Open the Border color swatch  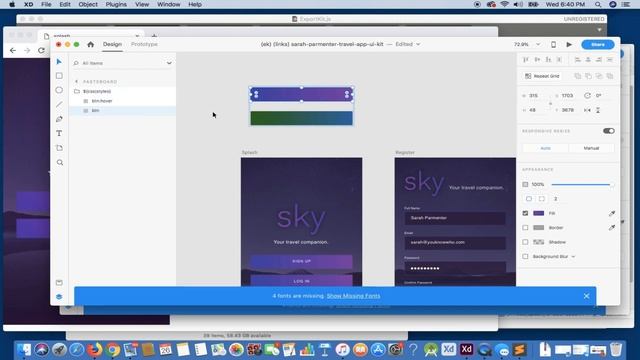[539, 228]
